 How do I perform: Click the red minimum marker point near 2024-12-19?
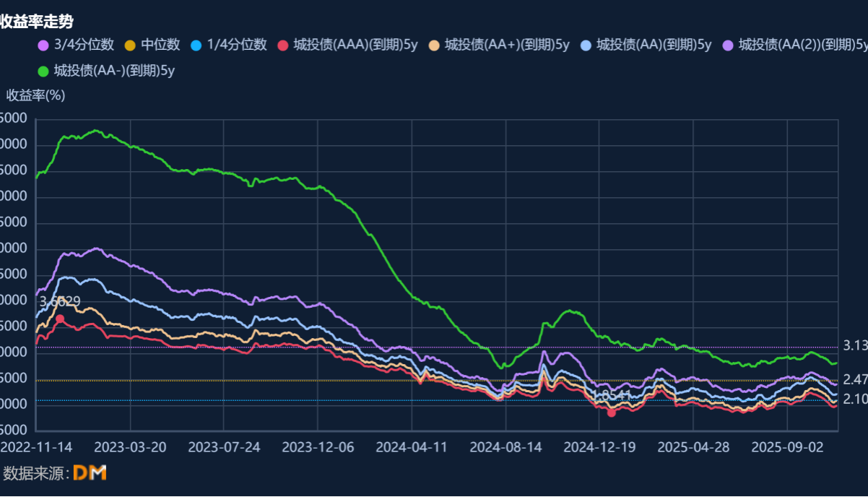[612, 412]
